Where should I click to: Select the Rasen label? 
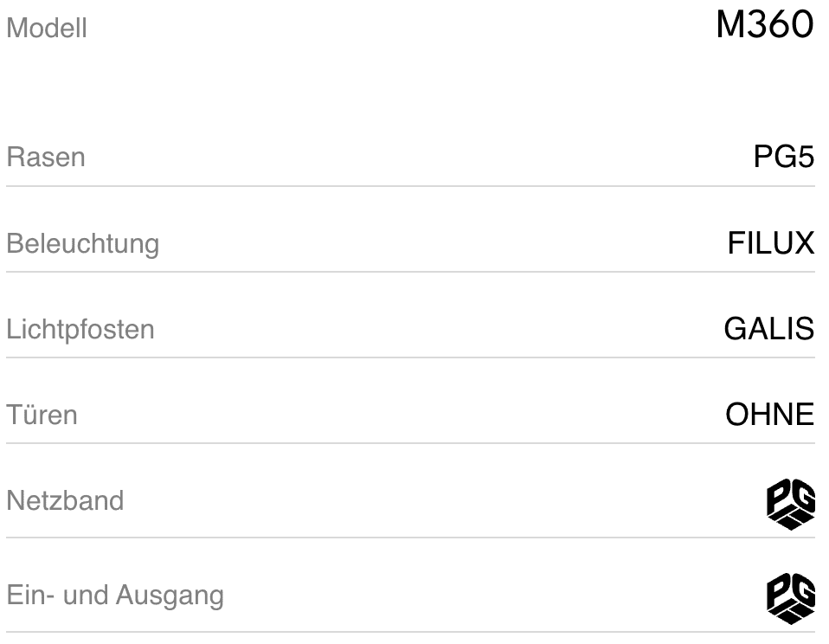46,158
